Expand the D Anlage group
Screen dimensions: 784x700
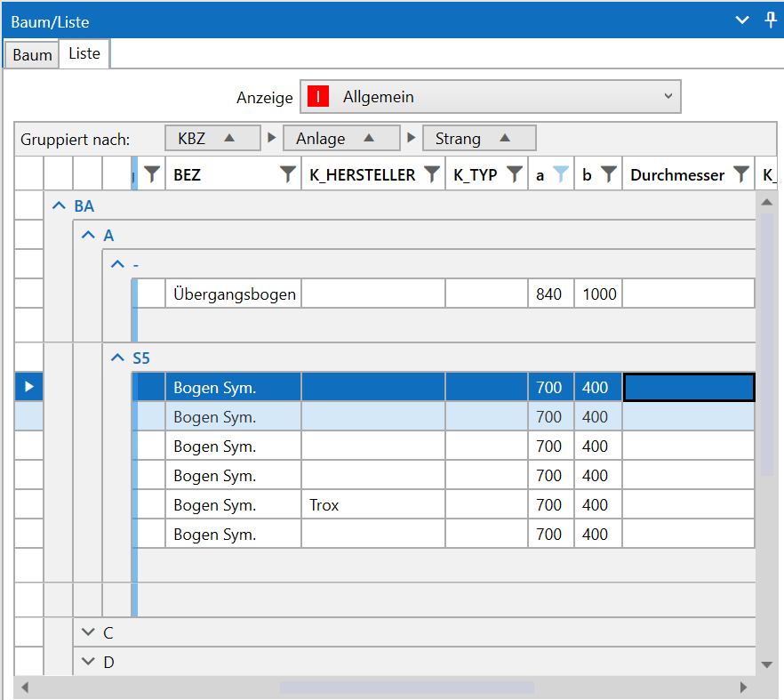[89, 662]
